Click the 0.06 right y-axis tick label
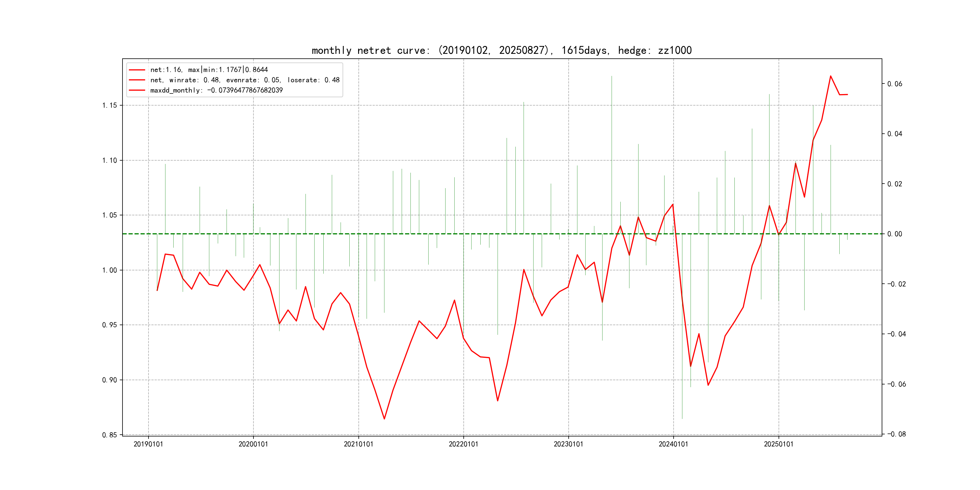The height and width of the screenshot is (490, 980). 894,84
